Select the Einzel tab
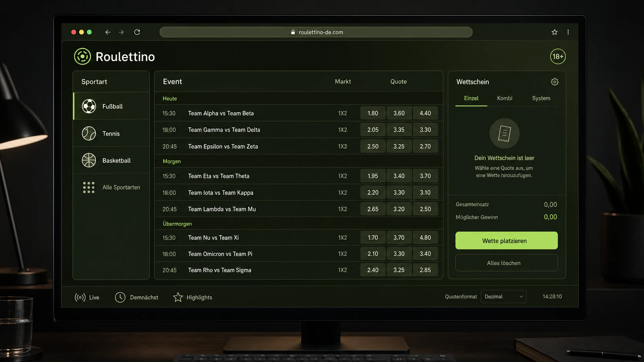644x362 pixels. point(471,98)
